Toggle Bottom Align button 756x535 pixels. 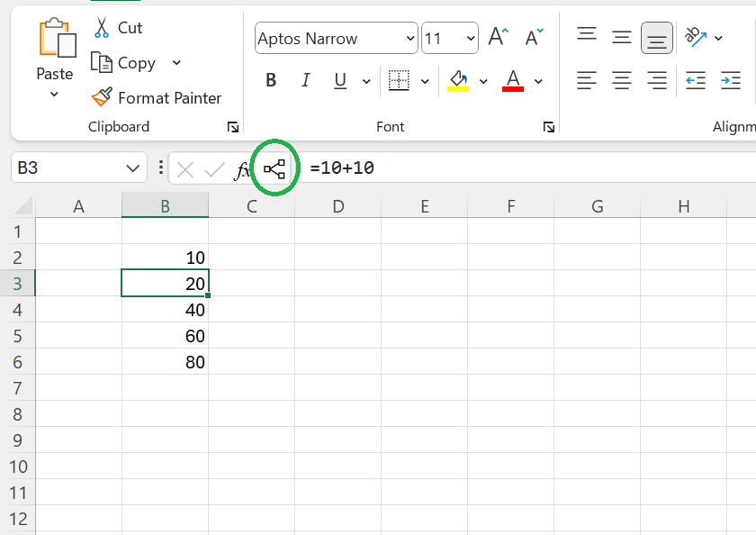[657, 38]
